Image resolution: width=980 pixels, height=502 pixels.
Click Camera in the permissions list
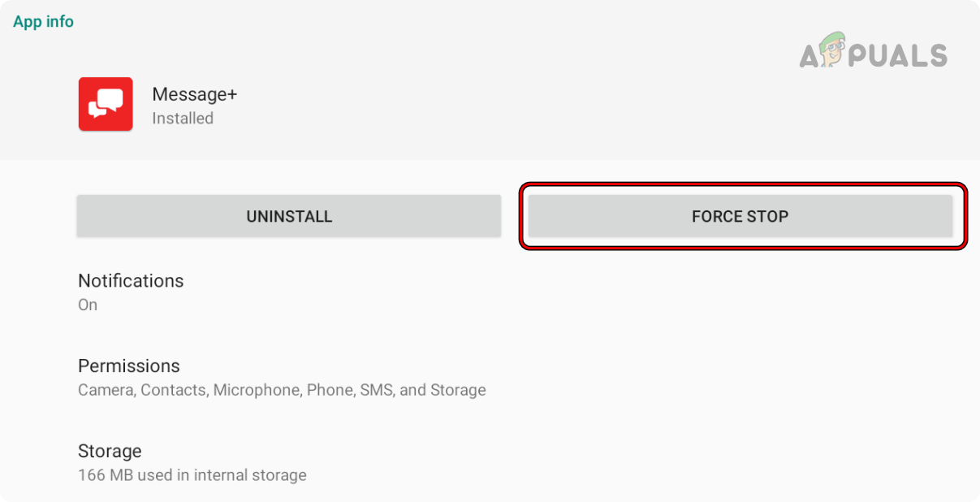tap(106, 391)
